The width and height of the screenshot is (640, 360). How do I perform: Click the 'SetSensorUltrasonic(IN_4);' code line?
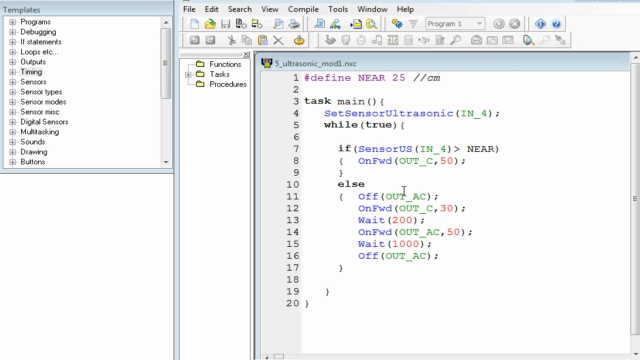tap(412, 113)
